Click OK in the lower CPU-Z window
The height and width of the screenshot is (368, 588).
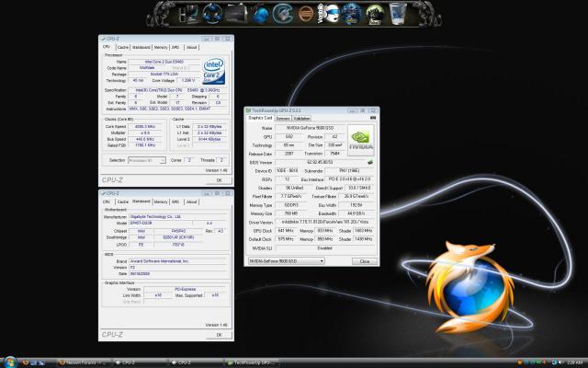[219, 335]
